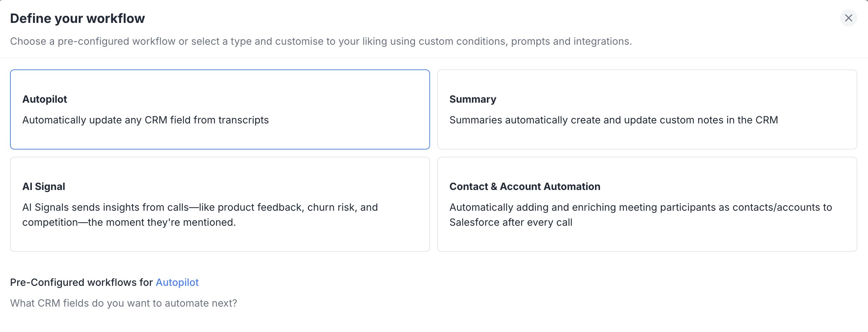This screenshot has height=332, width=868.
Task: Click the Contact & Account Automation title
Action: 525,186
